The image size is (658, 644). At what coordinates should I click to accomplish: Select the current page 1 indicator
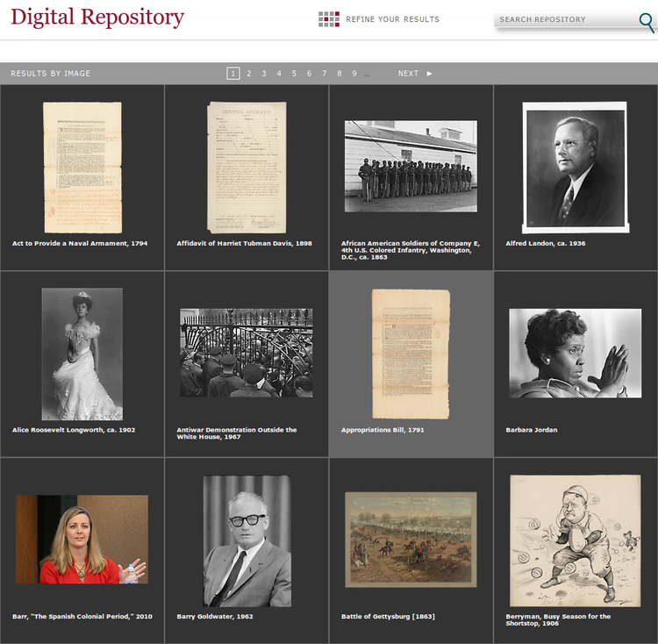(232, 74)
